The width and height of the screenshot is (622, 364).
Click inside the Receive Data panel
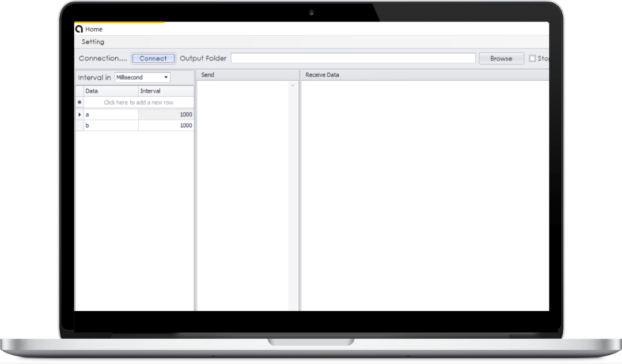pos(424,190)
